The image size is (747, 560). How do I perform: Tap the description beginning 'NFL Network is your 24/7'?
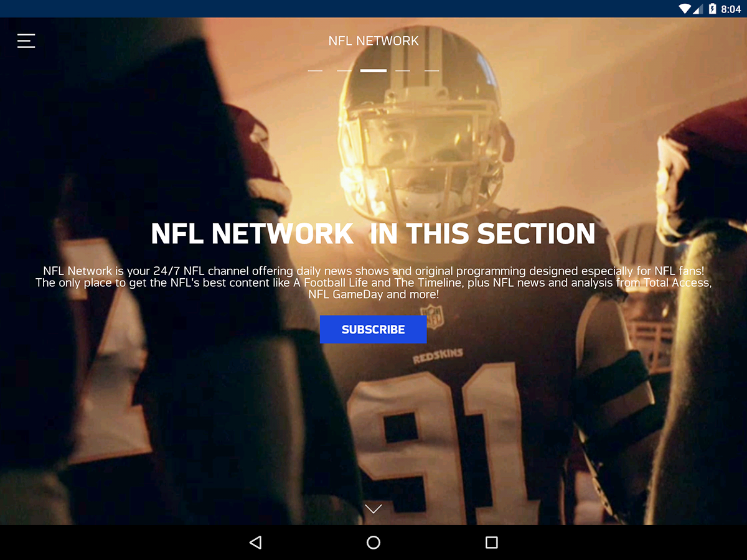374,282
